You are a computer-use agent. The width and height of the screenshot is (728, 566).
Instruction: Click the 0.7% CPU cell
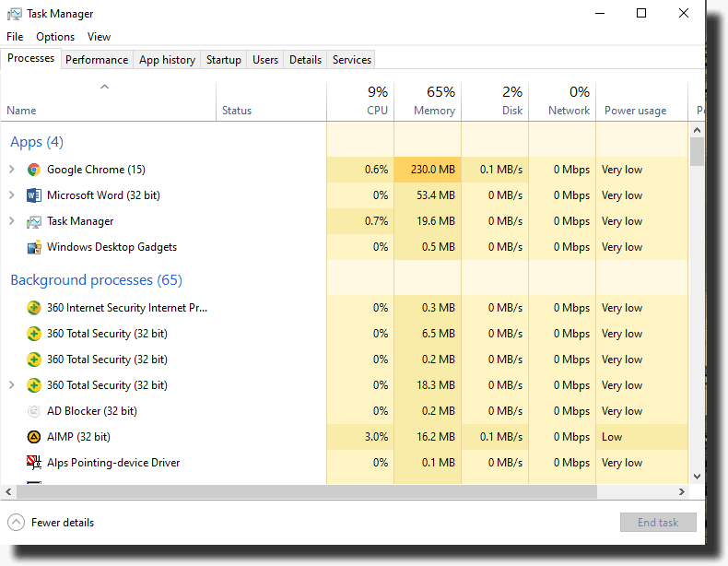coord(360,221)
